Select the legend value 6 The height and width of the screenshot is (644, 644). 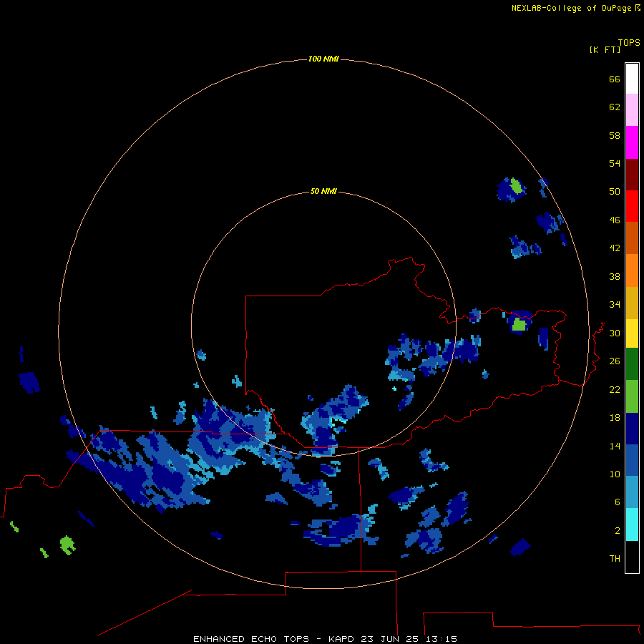[618, 502]
